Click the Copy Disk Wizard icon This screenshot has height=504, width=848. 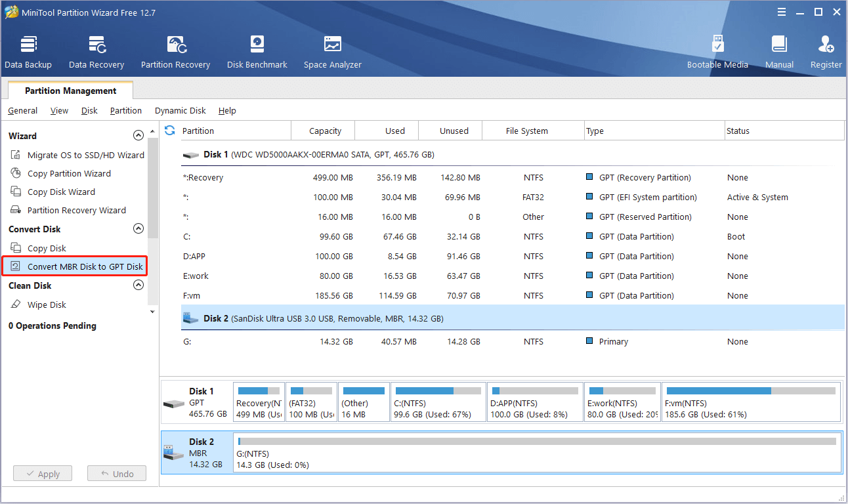(x=16, y=192)
